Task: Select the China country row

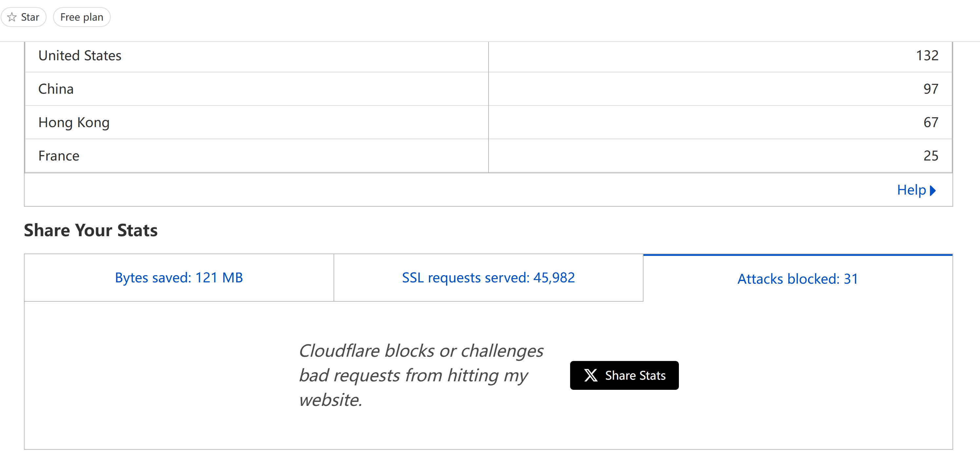Action: (x=489, y=89)
